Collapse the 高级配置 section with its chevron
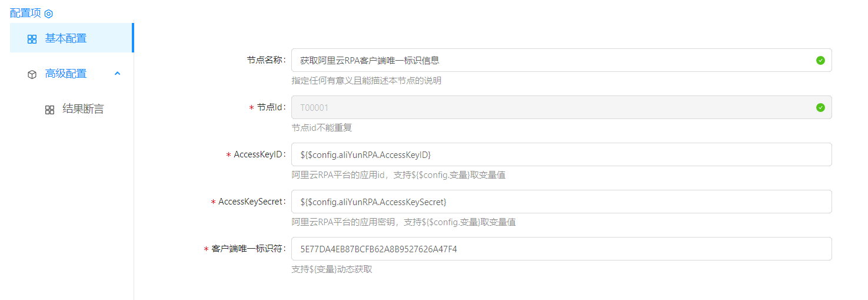This screenshot has height=300, width=868. (117, 74)
